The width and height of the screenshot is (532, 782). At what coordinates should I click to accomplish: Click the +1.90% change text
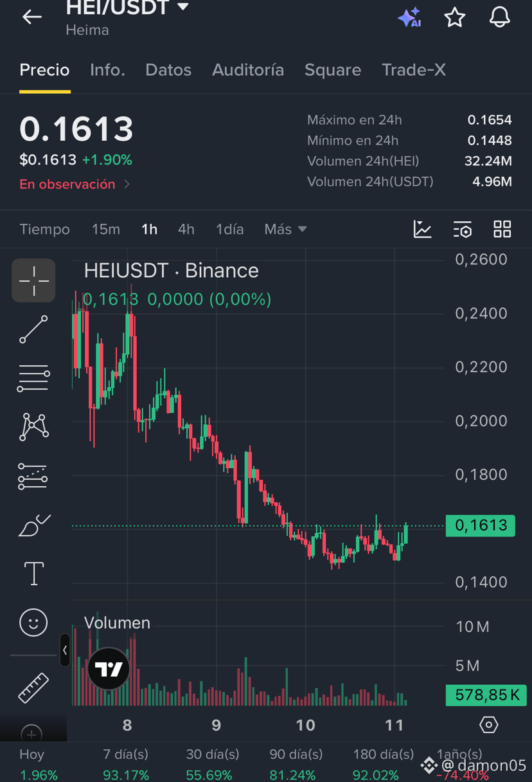coord(107,159)
